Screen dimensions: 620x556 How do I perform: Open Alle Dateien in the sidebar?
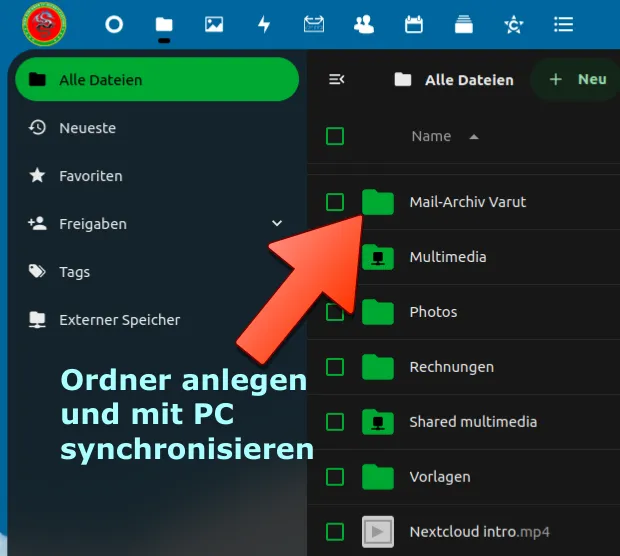pyautogui.click(x=157, y=79)
